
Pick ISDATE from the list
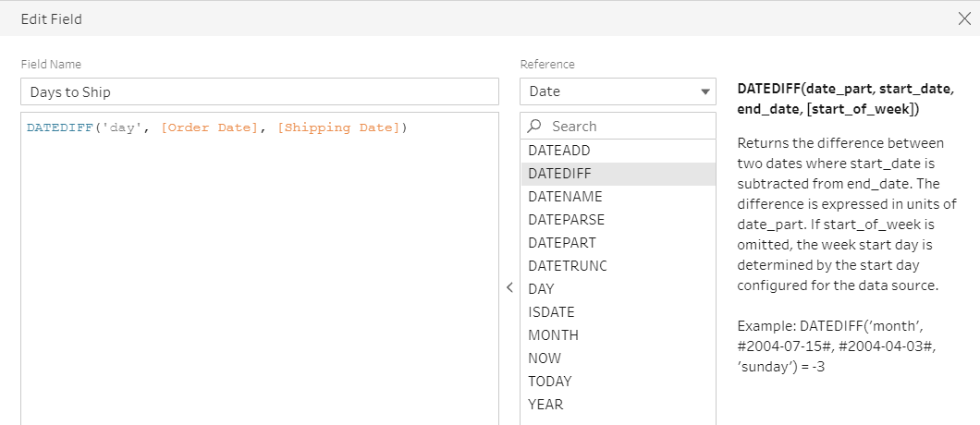pyautogui.click(x=552, y=311)
